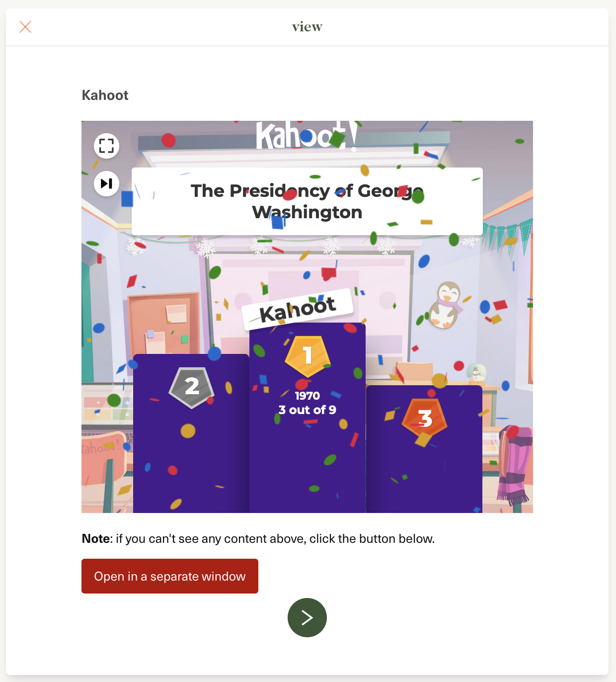Toggle fullscreen mode in the Kahoot player
Image resolution: width=616 pixels, height=682 pixels.
click(x=106, y=146)
